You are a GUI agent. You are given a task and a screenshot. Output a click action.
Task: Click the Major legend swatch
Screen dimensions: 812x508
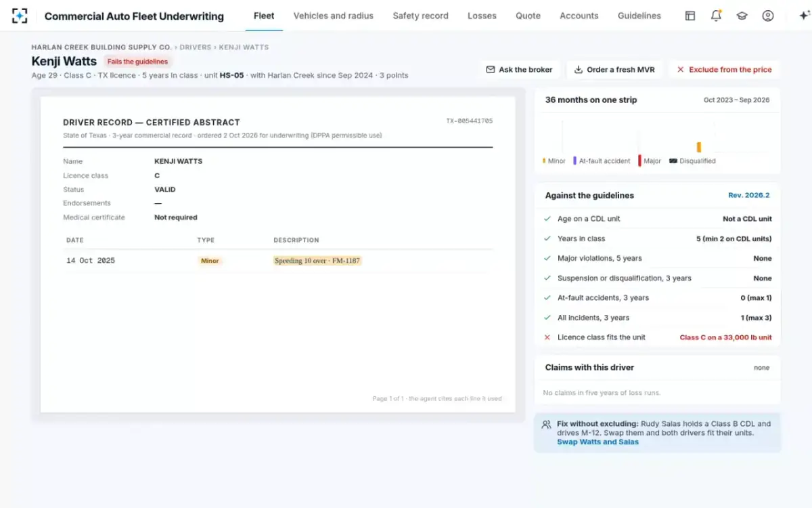[x=639, y=161]
